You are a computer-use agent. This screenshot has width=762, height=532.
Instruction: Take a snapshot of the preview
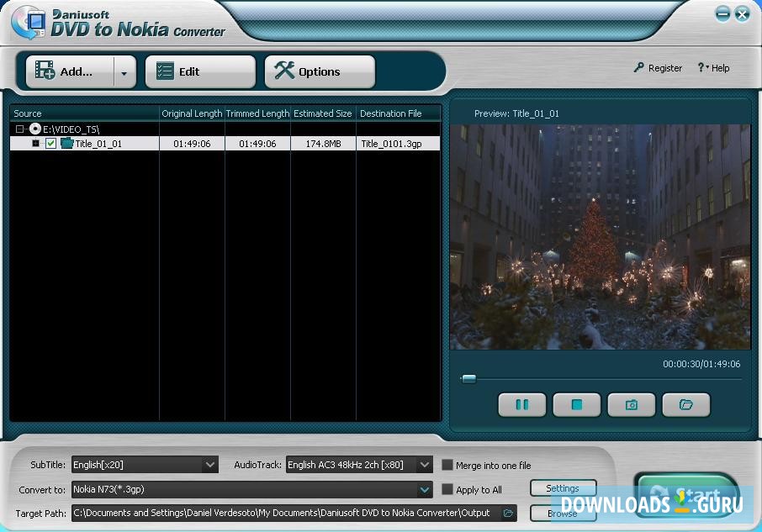631,405
